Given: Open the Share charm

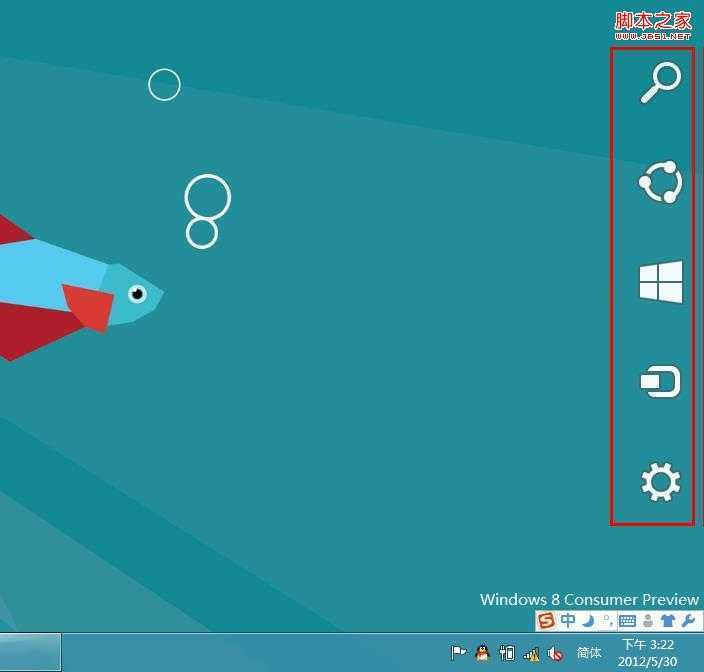Looking at the screenshot, I should pos(660,182).
